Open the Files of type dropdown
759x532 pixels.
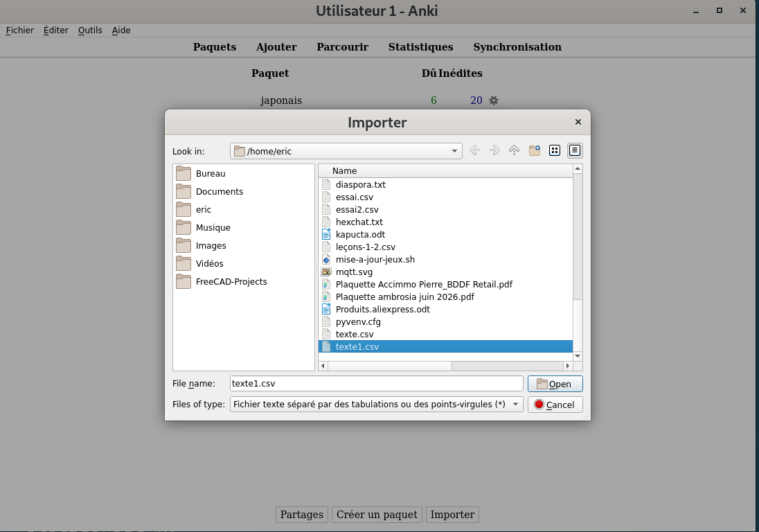pyautogui.click(x=515, y=405)
